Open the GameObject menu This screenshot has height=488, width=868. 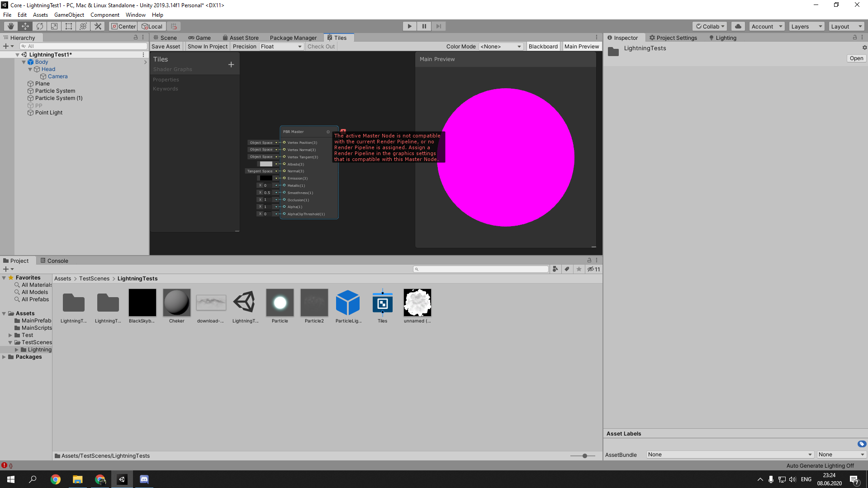click(69, 15)
